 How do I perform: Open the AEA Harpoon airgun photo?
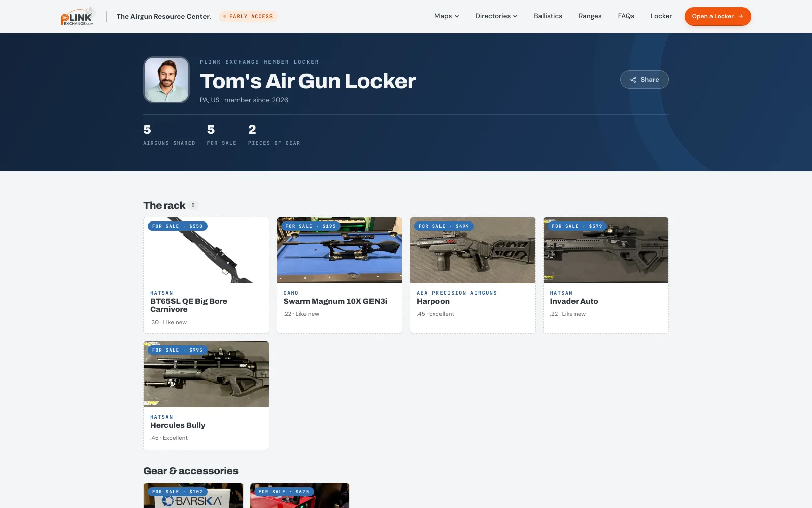pyautogui.click(x=472, y=250)
